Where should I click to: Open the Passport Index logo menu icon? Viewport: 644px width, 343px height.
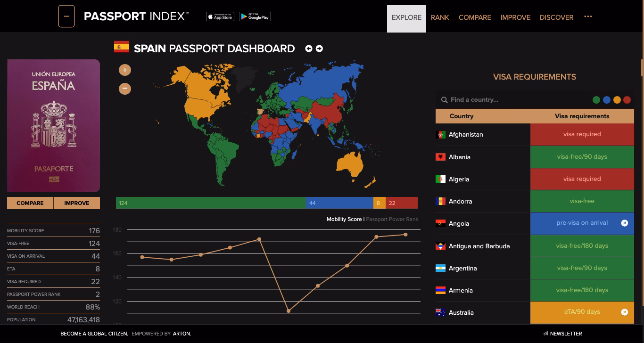(x=66, y=16)
